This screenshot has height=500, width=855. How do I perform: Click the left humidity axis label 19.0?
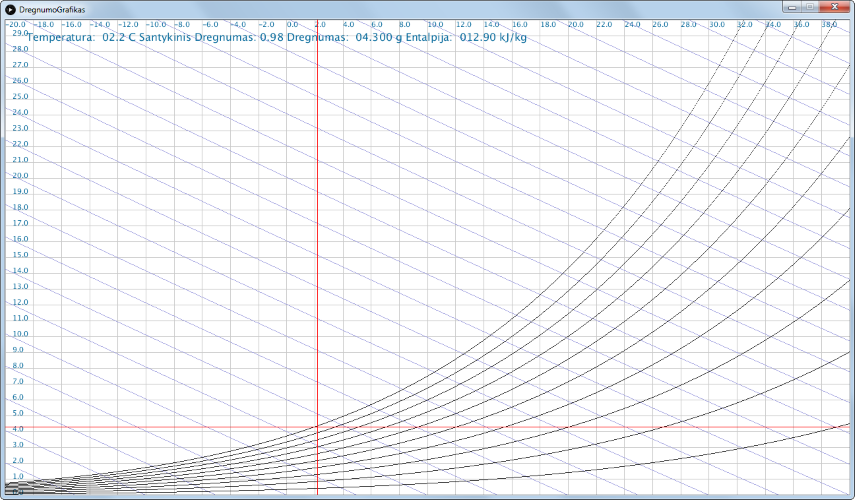(x=20, y=191)
